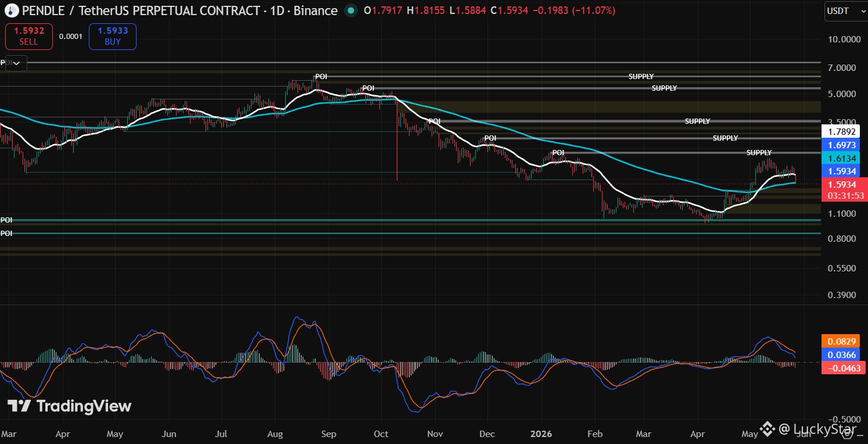
Task: Select the low value L1.5884
Action: pos(469,10)
